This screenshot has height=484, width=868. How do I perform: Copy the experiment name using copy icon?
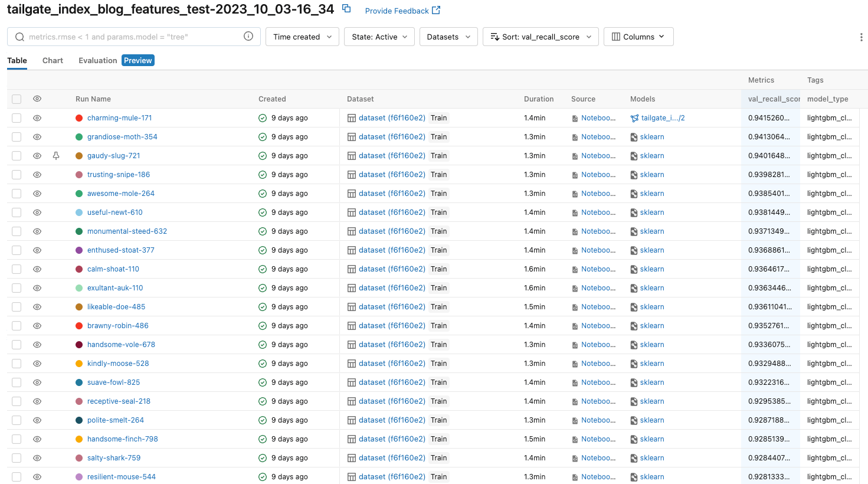coord(346,9)
